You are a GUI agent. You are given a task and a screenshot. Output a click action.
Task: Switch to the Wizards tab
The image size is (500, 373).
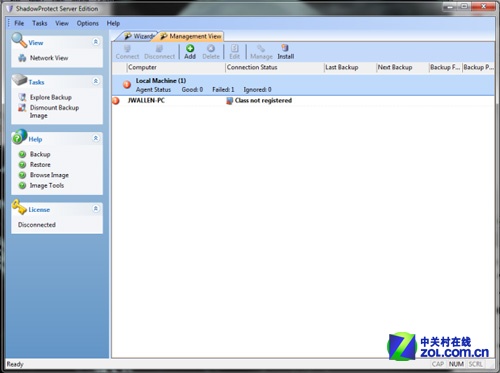tap(139, 36)
